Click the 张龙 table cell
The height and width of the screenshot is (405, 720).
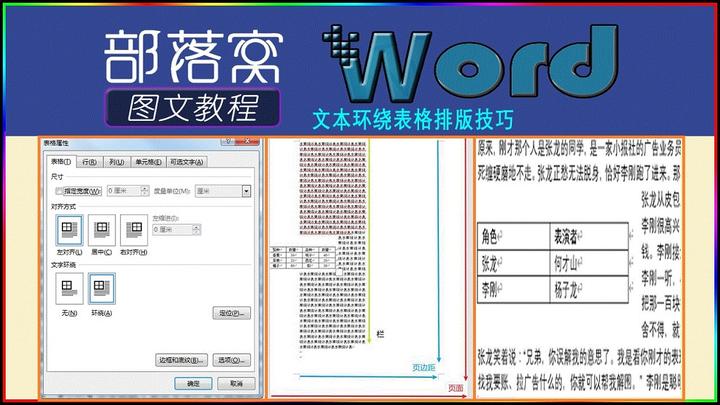coord(514,263)
